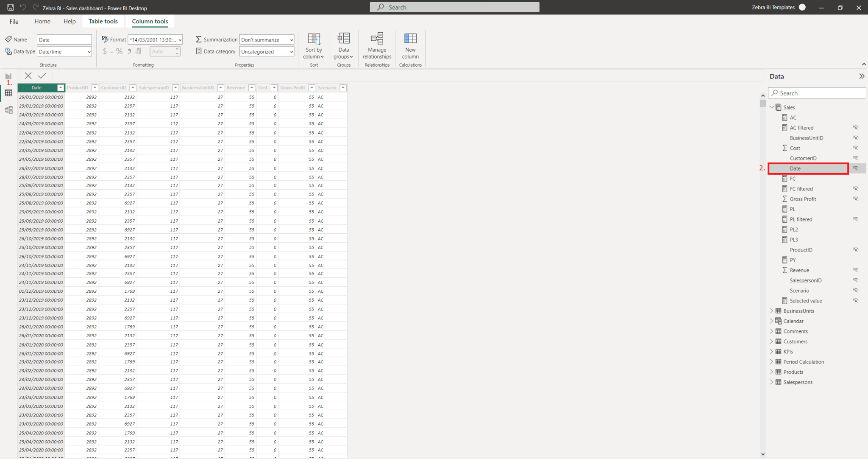Viewport: 868px width, 459px height.
Task: Switch to the Home ribbon tab
Action: point(42,21)
